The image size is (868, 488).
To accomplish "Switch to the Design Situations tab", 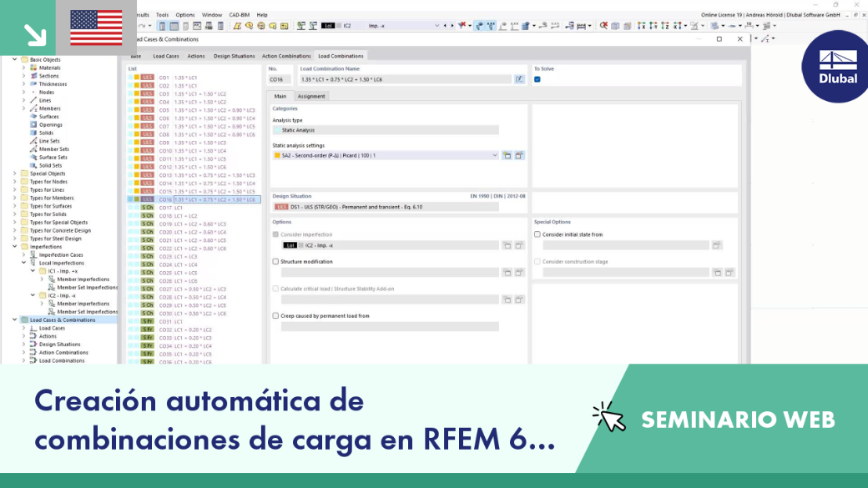I will (x=235, y=56).
